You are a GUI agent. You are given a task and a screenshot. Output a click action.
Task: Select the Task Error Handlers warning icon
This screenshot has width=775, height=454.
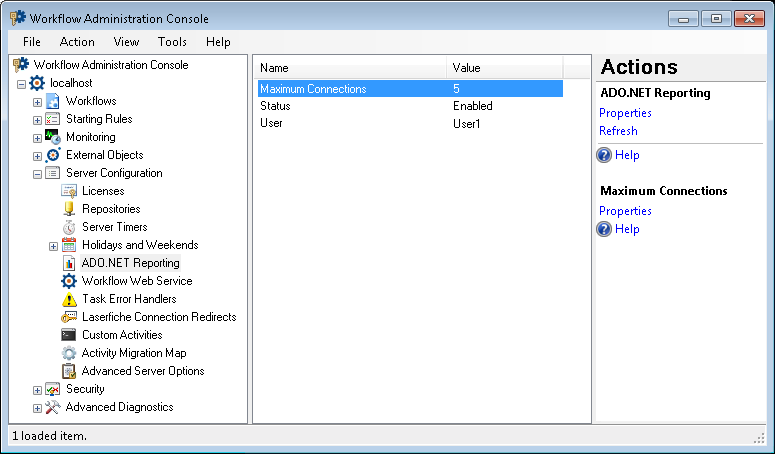coord(69,299)
